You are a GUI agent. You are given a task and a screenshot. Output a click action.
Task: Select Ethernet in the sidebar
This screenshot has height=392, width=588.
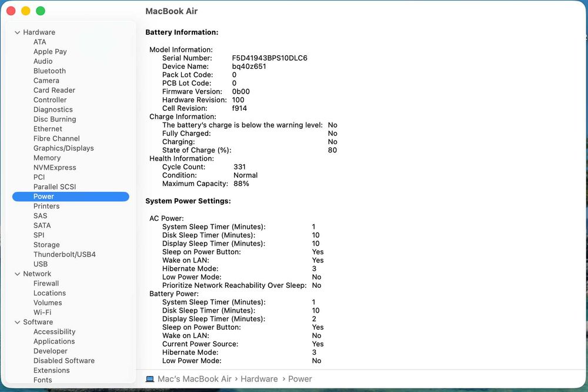[48, 129]
